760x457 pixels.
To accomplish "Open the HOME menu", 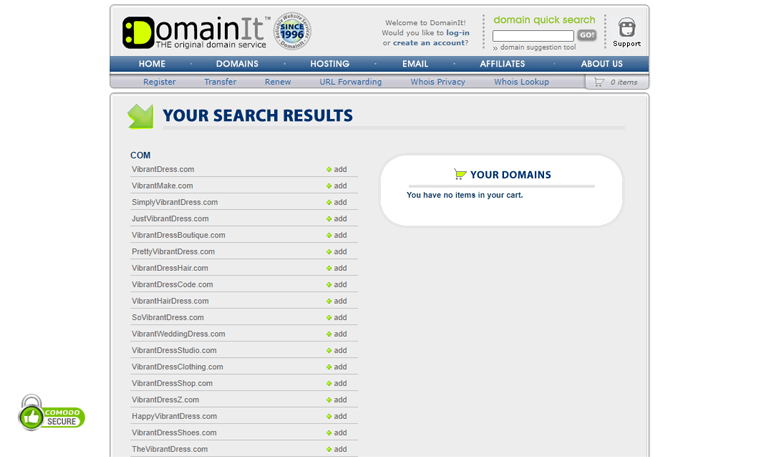I will 152,63.
